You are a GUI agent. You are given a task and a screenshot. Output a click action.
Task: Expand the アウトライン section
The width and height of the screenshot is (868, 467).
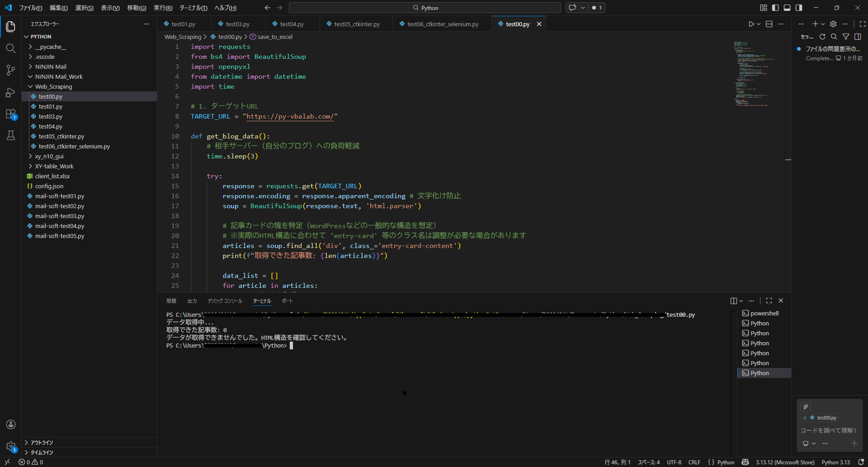click(42, 443)
